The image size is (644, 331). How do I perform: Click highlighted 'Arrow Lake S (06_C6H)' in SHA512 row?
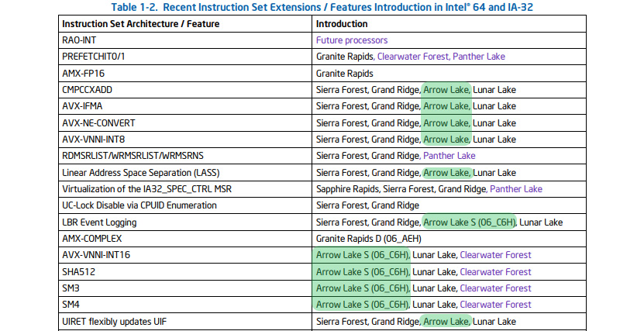362,272
